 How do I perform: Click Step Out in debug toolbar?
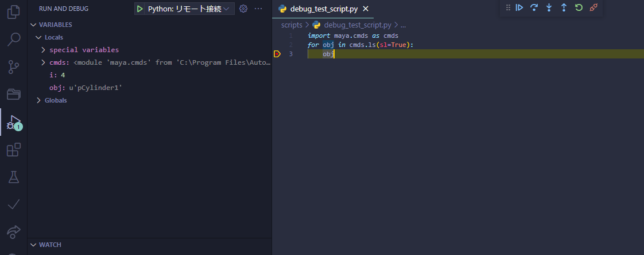tap(564, 8)
